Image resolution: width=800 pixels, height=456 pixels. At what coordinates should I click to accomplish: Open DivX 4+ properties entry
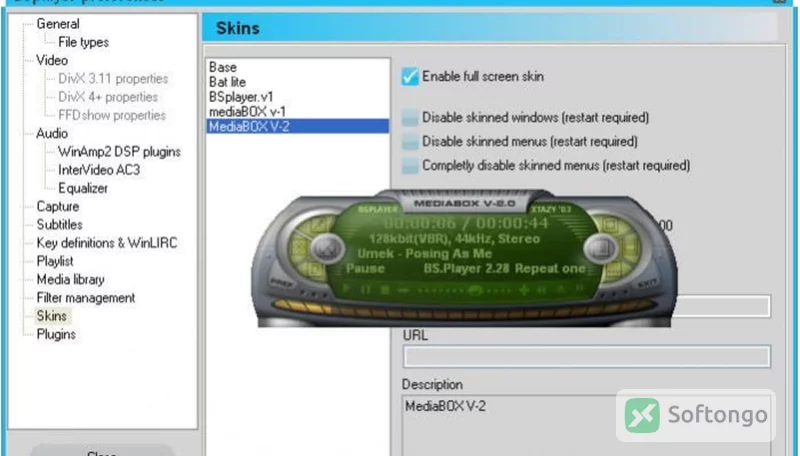click(x=108, y=97)
